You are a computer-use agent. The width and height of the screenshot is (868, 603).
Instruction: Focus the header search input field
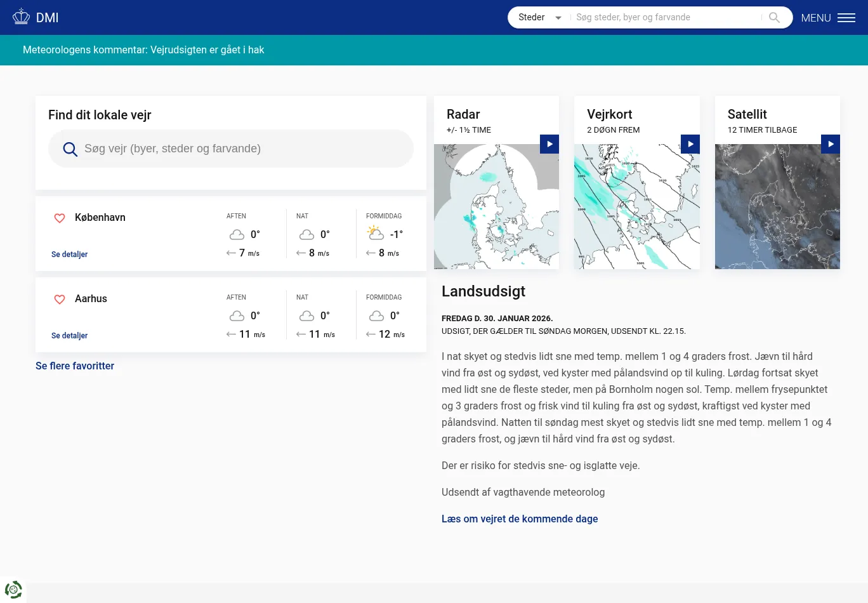(666, 18)
